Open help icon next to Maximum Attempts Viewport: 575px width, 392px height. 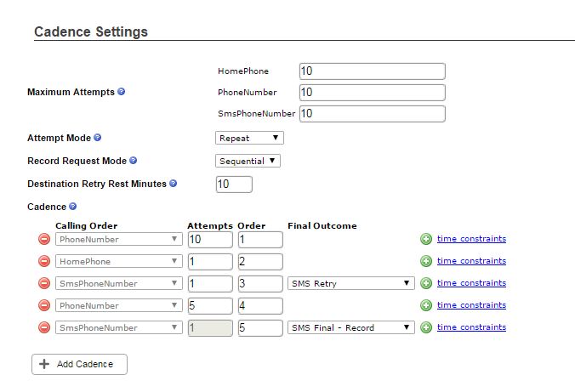pos(121,92)
